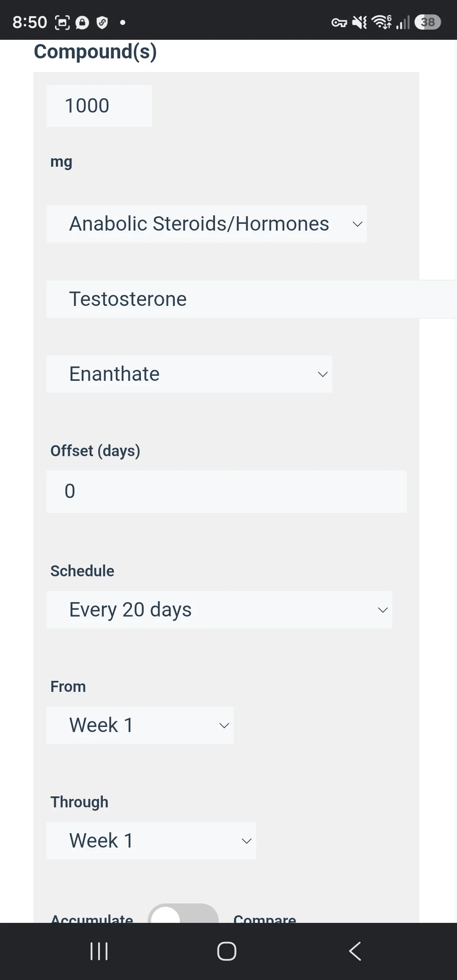Image resolution: width=457 pixels, height=980 pixels.
Task: Tap the Android back navigation icon
Action: click(x=355, y=951)
